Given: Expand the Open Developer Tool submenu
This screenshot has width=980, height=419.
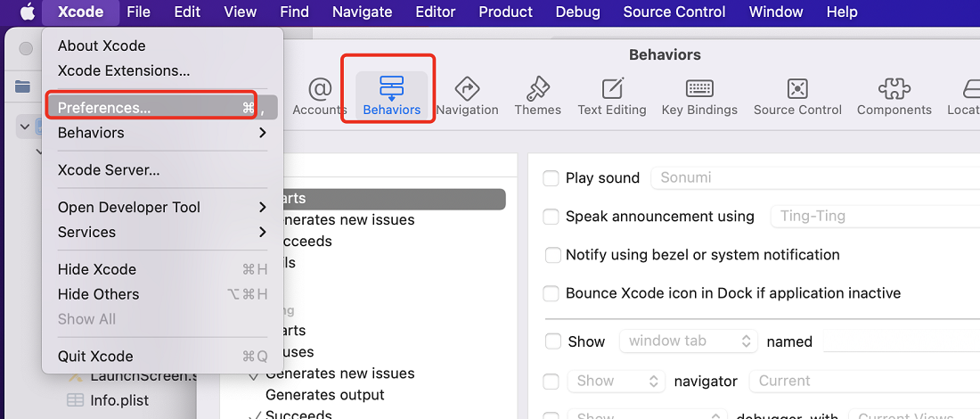Looking at the screenshot, I should (162, 207).
